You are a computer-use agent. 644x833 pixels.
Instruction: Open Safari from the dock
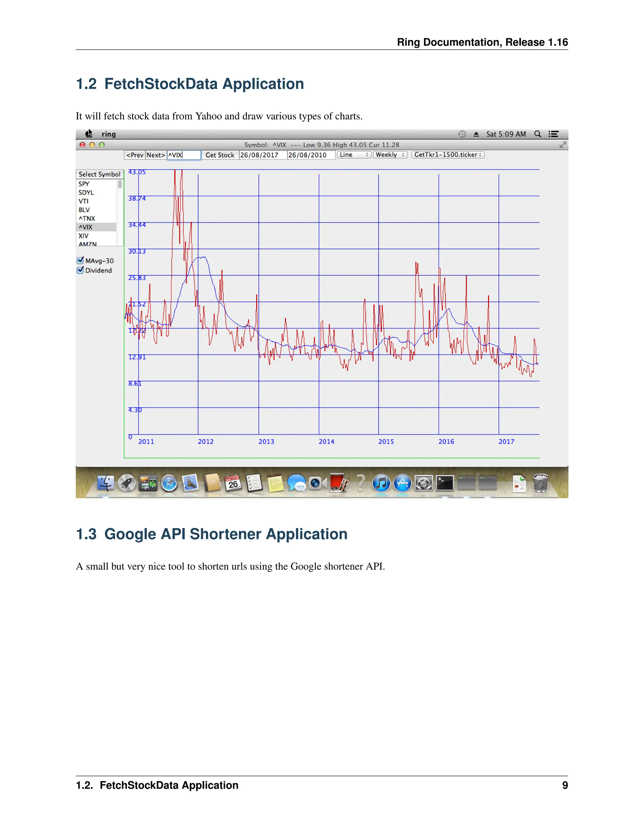(x=169, y=484)
